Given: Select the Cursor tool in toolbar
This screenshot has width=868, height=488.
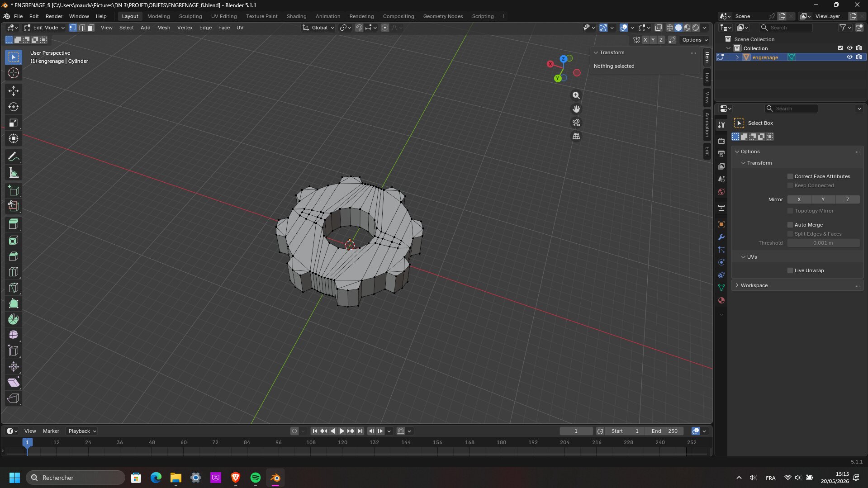Looking at the screenshot, I should tap(14, 73).
